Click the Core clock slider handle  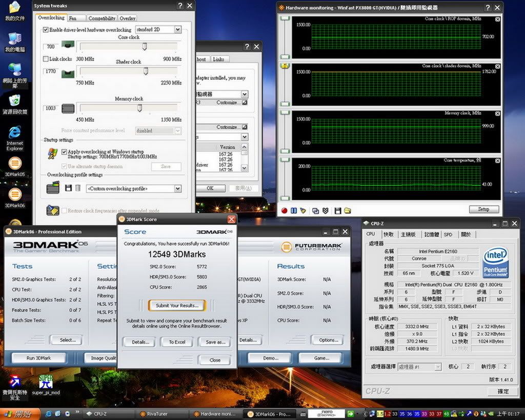[x=145, y=47]
